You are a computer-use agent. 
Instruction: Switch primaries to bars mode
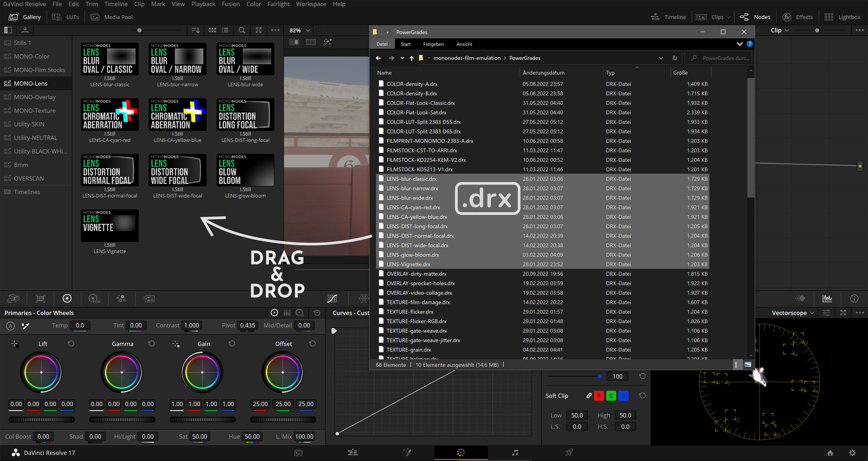point(287,313)
